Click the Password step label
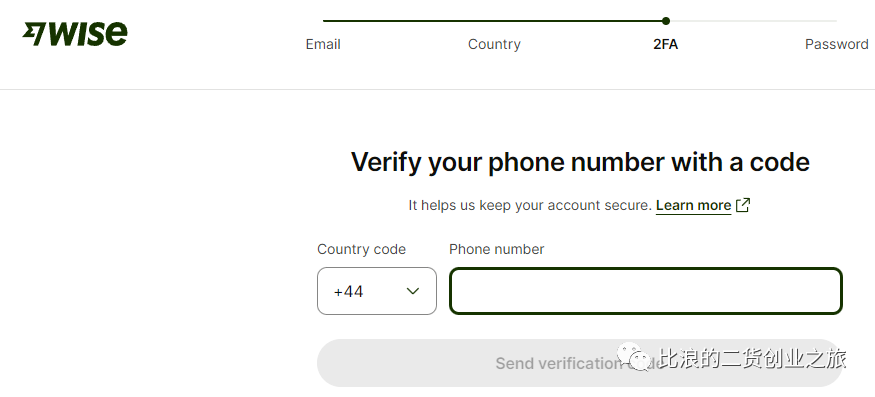 tap(836, 44)
